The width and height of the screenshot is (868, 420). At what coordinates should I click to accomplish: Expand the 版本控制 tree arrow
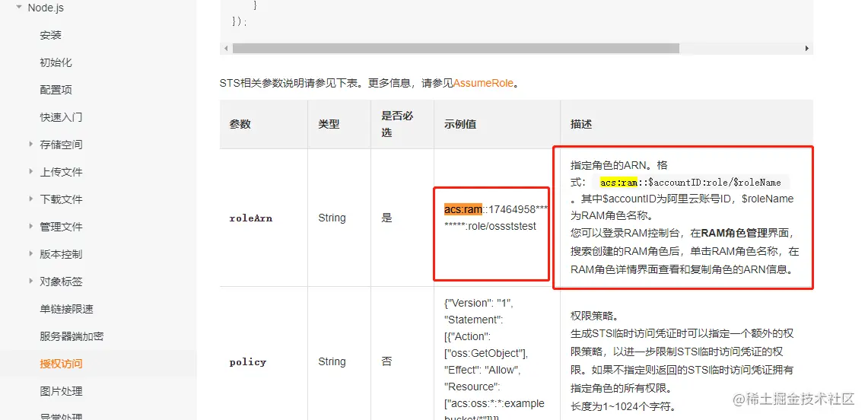pos(31,253)
